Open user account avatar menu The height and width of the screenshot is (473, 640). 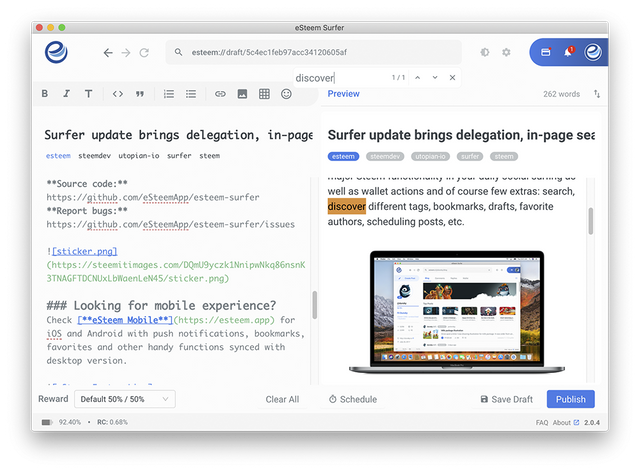point(593,52)
